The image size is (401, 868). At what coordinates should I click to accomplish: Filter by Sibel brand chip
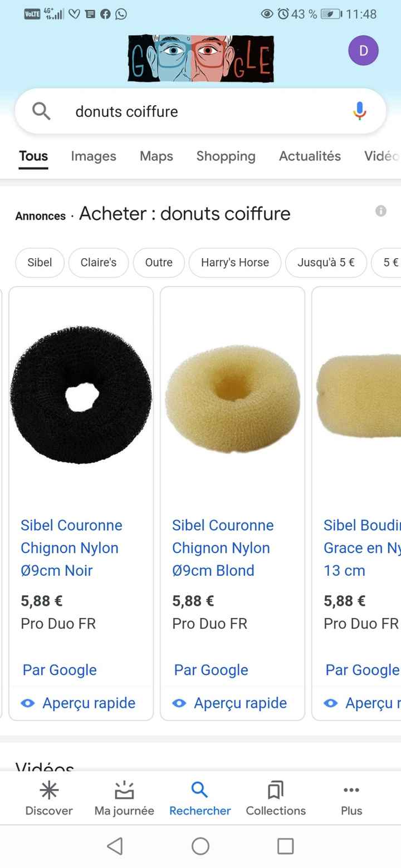coord(40,263)
